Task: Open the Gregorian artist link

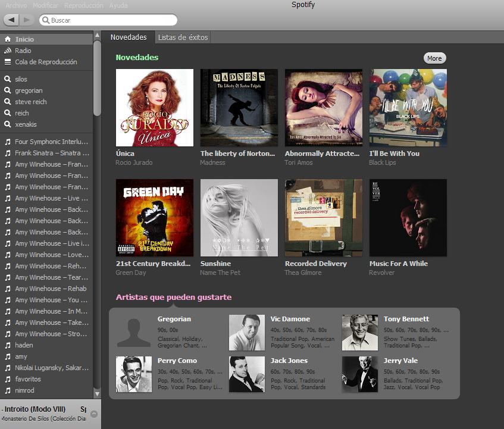Action: click(x=174, y=319)
